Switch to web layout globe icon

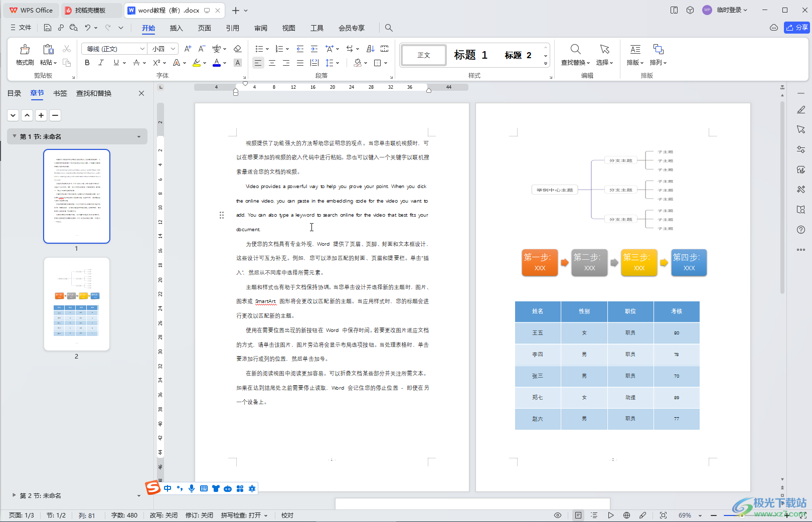pyautogui.click(x=627, y=515)
